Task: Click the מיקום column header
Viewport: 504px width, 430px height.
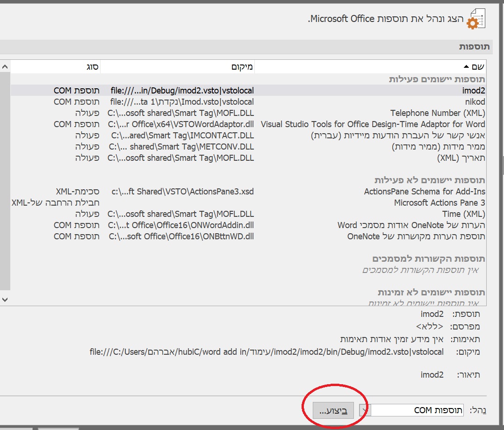Action: (178, 67)
